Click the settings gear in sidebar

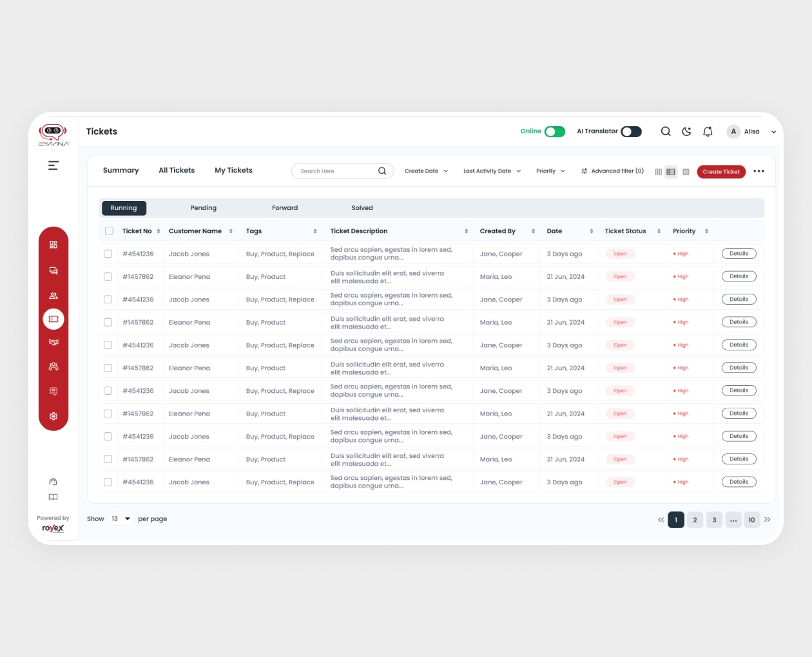53,416
